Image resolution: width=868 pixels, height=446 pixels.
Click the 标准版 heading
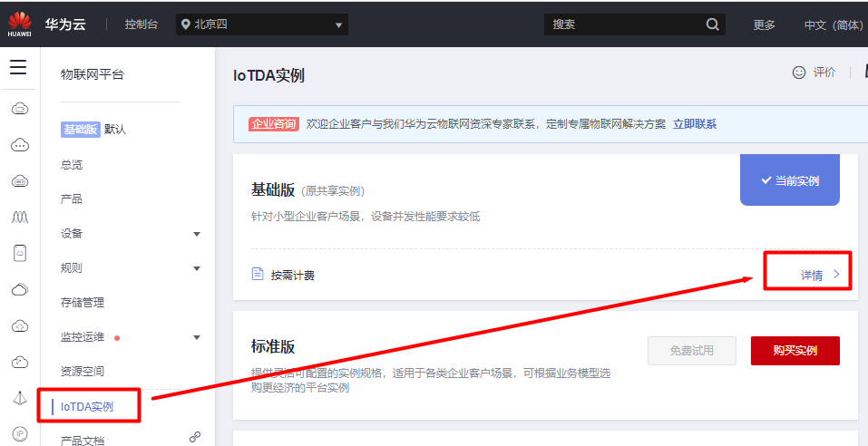tap(273, 347)
